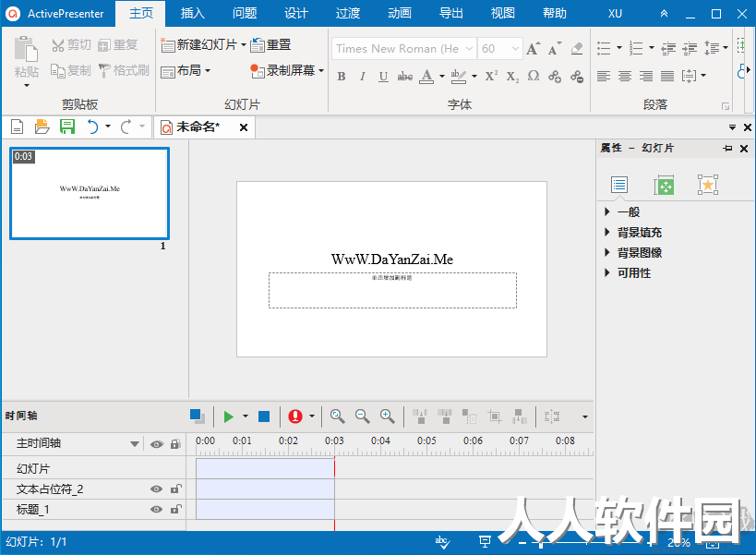This screenshot has width=756, height=555.
Task: Align text right in paragraph group
Action: pos(645,77)
